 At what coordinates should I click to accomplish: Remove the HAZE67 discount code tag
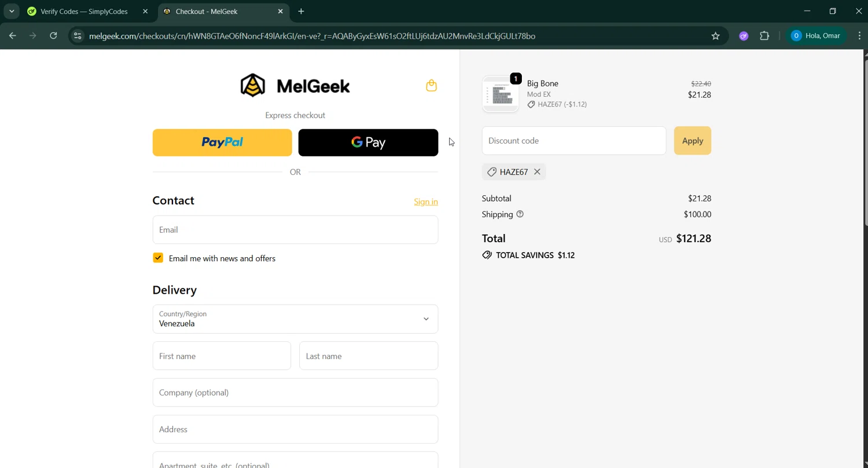(537, 172)
